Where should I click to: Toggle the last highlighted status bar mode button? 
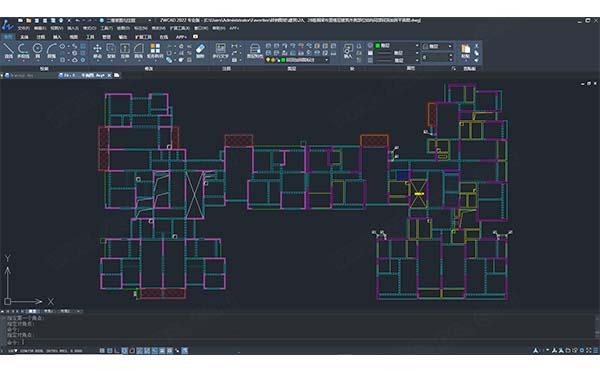coord(184,350)
